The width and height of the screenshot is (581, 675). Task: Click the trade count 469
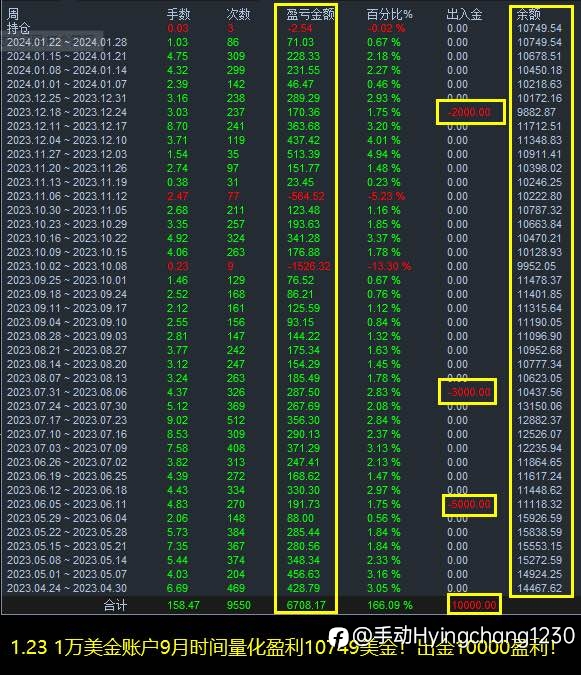click(x=236, y=588)
